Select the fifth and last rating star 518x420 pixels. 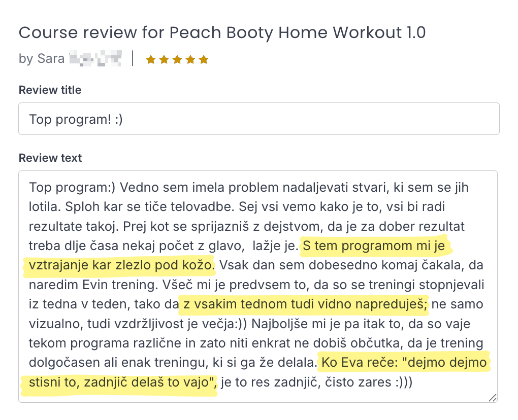click(204, 60)
